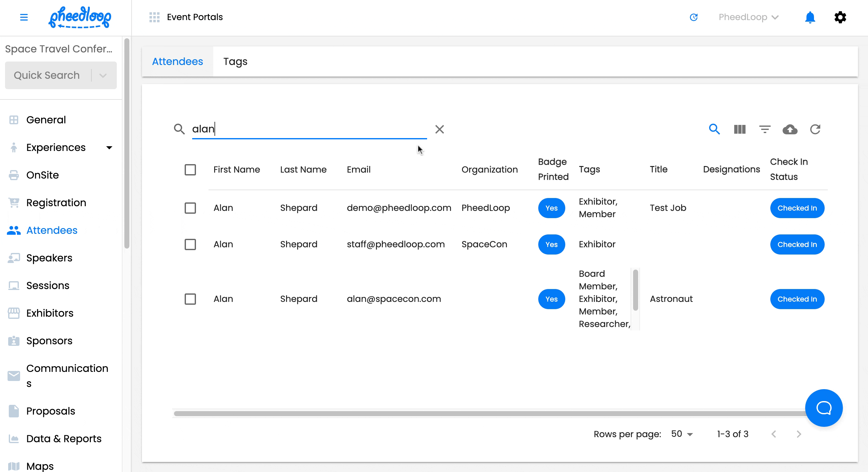Open the Rows per page dropdown
Image resolution: width=868 pixels, height=472 pixels.
[x=682, y=434]
